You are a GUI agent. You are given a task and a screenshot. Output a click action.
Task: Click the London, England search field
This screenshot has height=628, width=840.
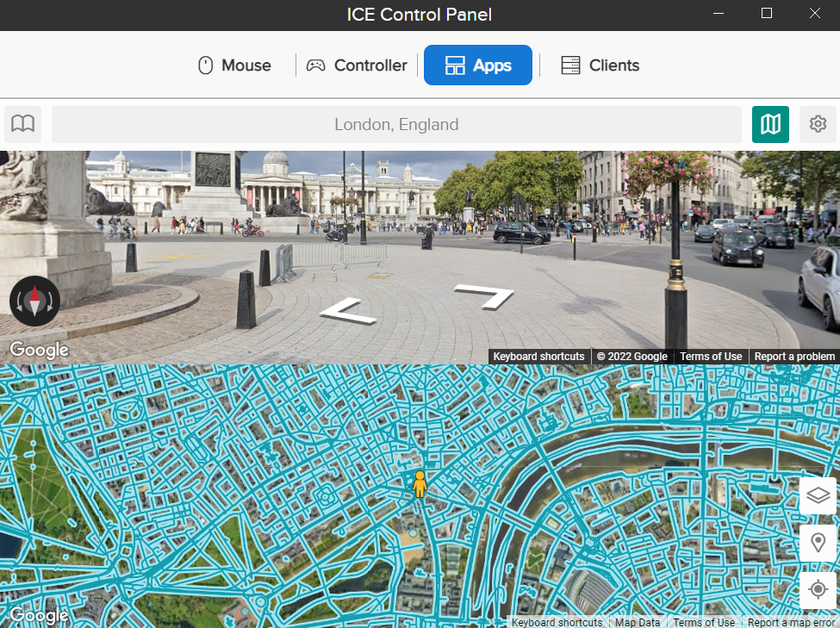(x=396, y=124)
